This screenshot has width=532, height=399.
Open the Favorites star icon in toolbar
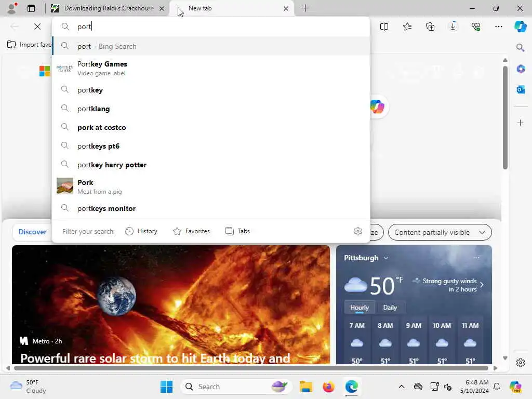point(407,26)
